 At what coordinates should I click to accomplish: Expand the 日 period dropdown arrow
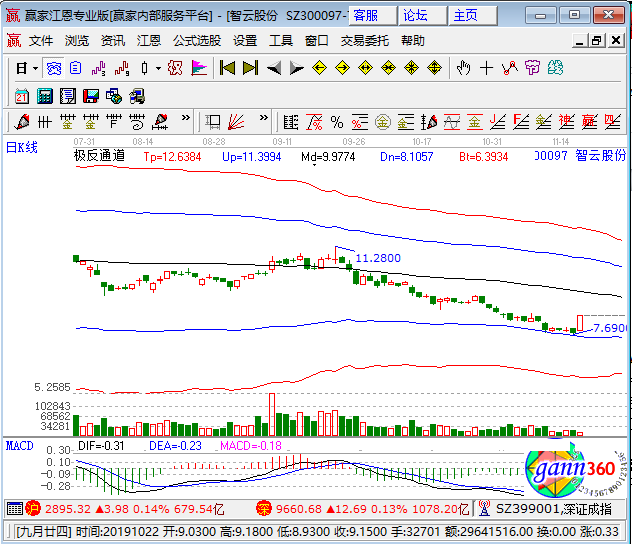pos(35,69)
